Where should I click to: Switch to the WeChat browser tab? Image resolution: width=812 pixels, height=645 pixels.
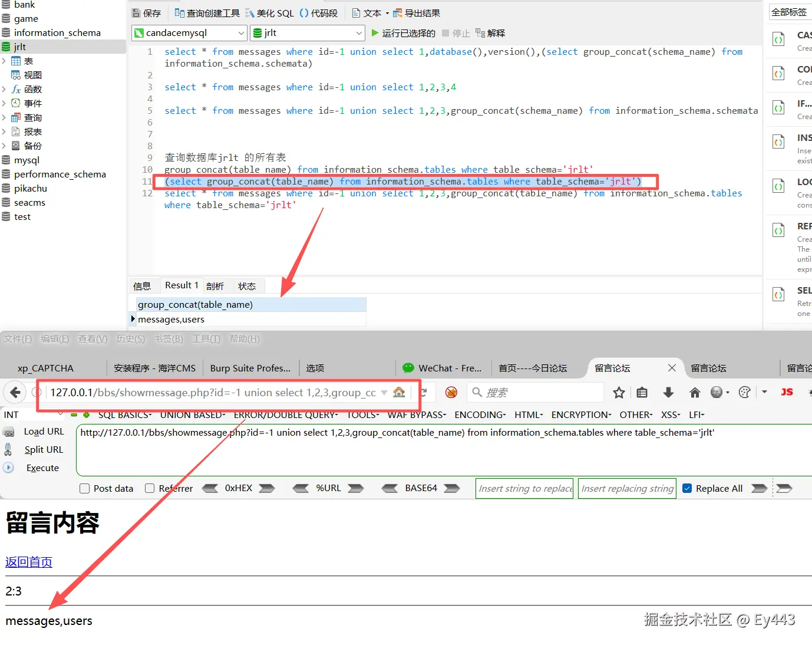pos(442,368)
